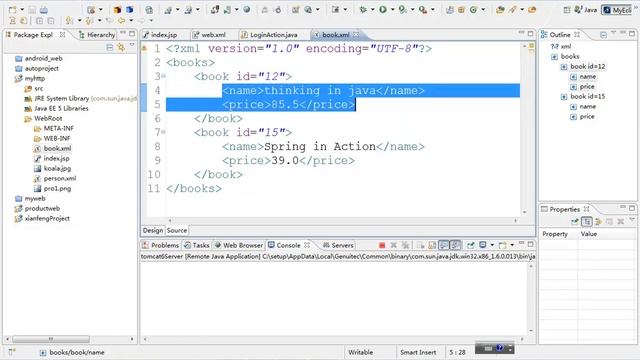
Task: Click the red Terminate console button
Action: click(x=382, y=245)
